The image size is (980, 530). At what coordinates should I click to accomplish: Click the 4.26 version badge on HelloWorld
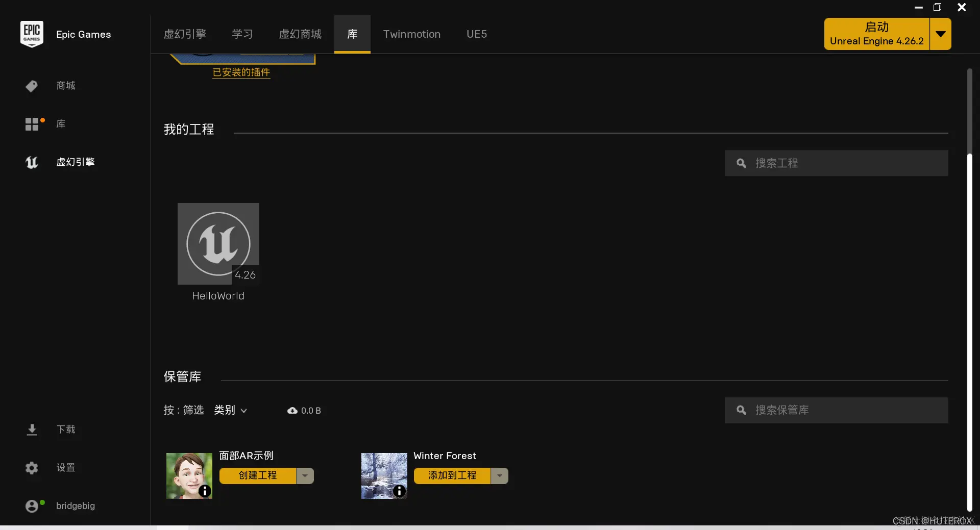[246, 275]
